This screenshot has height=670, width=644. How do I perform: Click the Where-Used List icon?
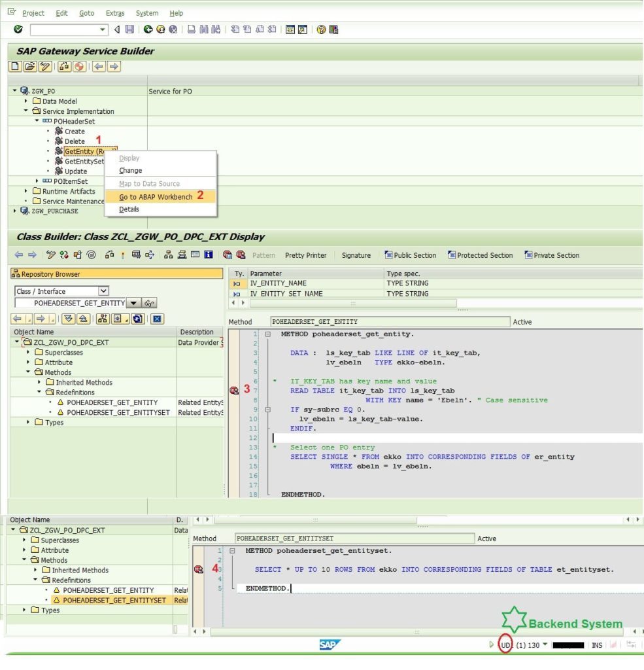coord(150,255)
